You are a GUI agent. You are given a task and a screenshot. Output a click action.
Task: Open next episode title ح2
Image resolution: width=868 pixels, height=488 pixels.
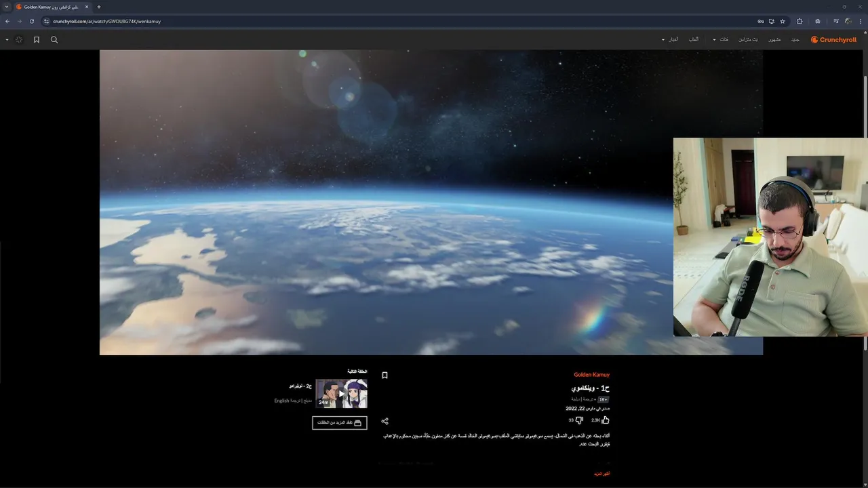point(300,386)
